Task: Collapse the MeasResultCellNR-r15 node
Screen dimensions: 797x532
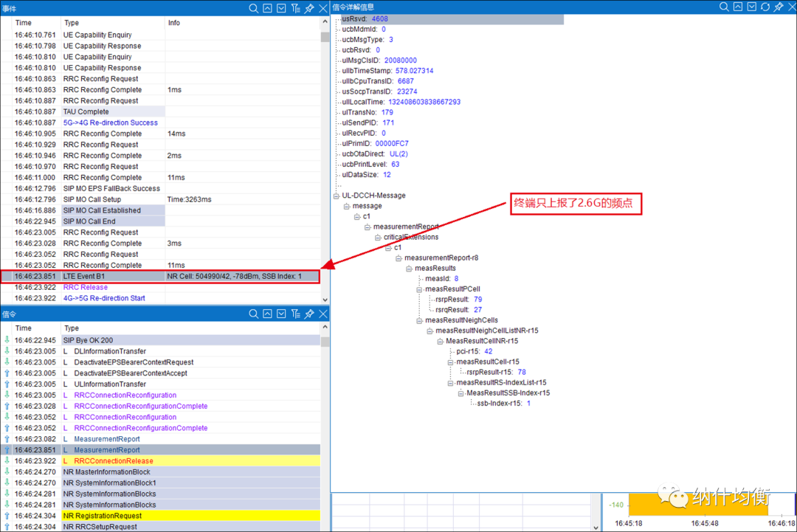Action: click(x=440, y=342)
